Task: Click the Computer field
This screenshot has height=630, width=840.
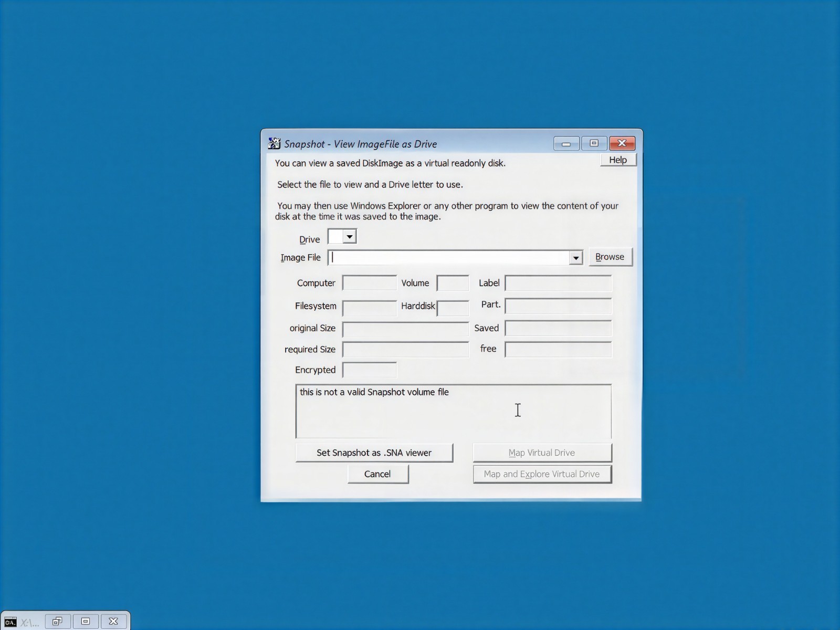Action: [370, 283]
